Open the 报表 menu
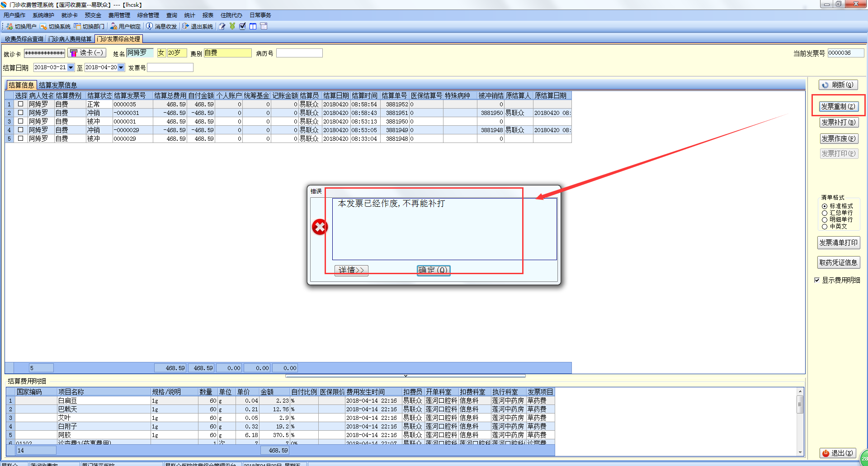This screenshot has height=466, width=868. [x=208, y=15]
